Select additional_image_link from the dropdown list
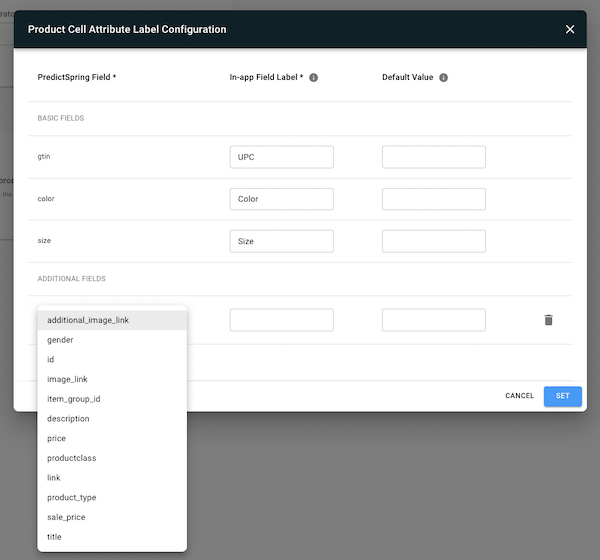Image resolution: width=600 pixels, height=560 pixels. pyautogui.click(x=112, y=320)
